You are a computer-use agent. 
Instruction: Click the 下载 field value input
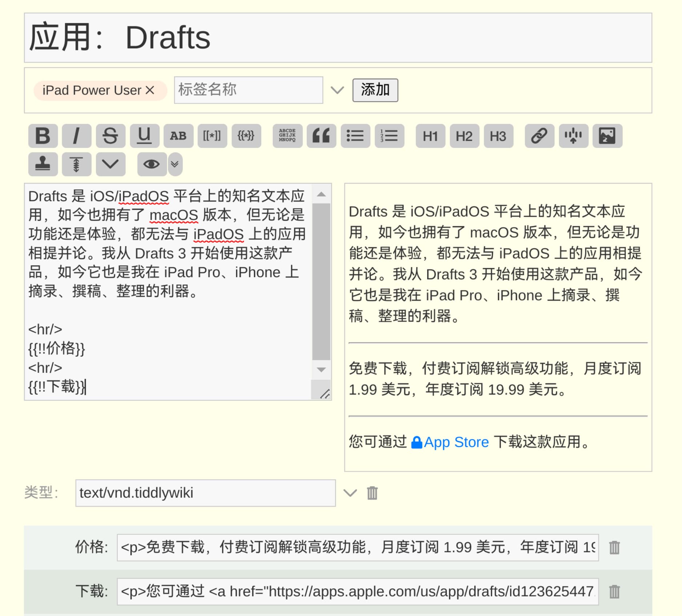[358, 592]
